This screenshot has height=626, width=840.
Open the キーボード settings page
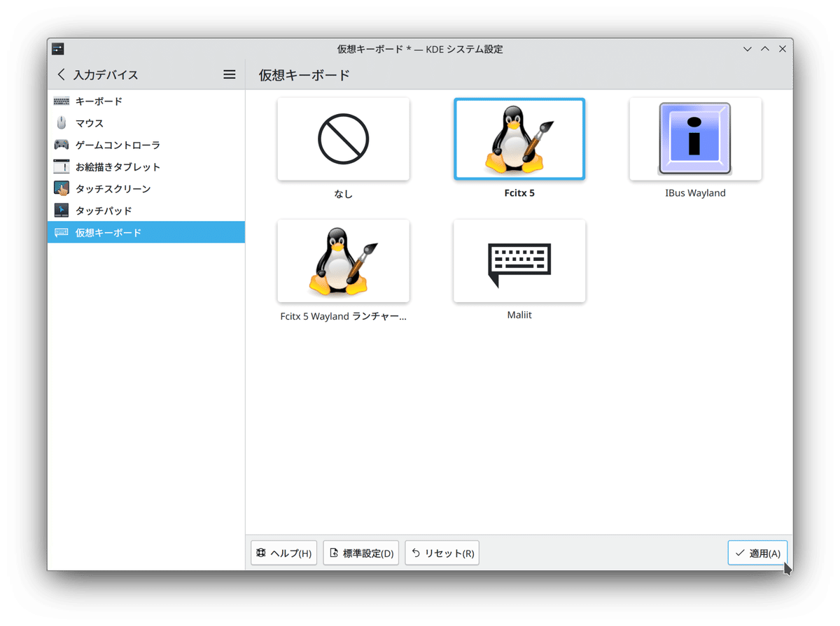(x=146, y=101)
